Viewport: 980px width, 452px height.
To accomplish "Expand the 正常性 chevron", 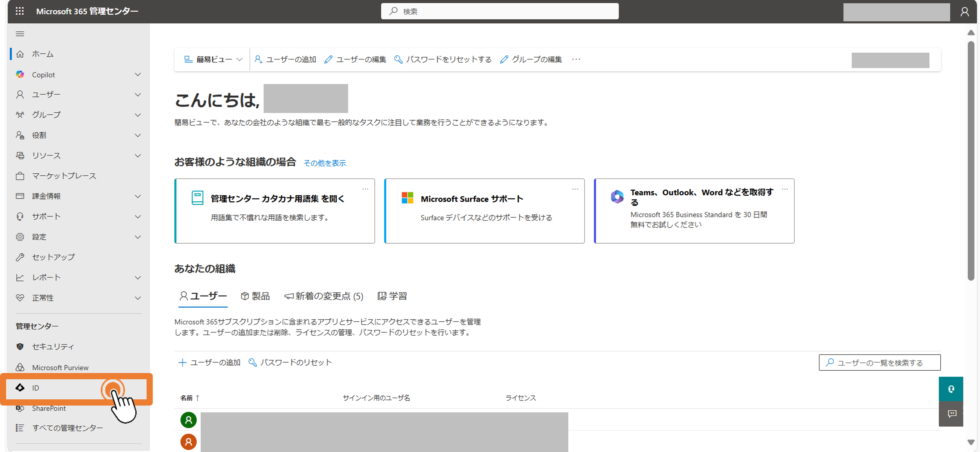I will pos(138,298).
